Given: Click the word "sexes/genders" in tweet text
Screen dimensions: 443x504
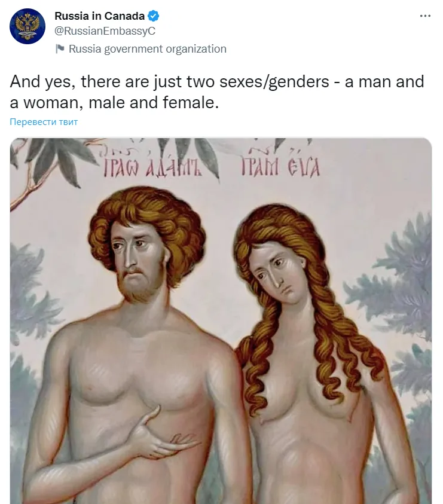Looking at the screenshot, I should tap(274, 82).
